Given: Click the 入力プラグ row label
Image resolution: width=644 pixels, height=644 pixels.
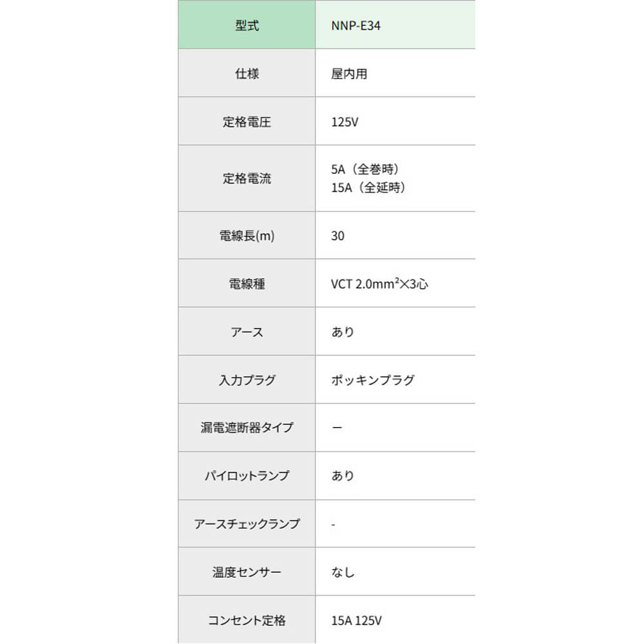Looking at the screenshot, I should click(x=247, y=380).
